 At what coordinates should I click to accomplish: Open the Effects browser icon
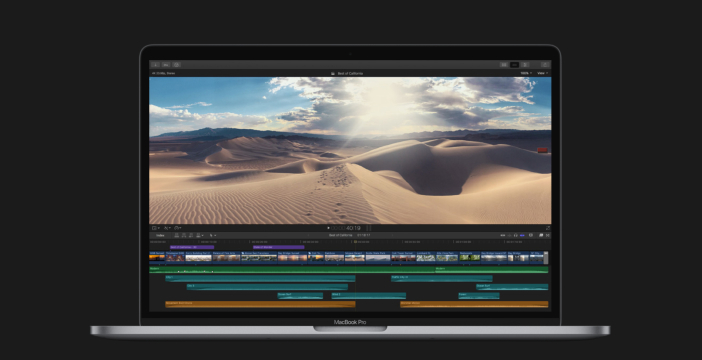click(x=541, y=235)
